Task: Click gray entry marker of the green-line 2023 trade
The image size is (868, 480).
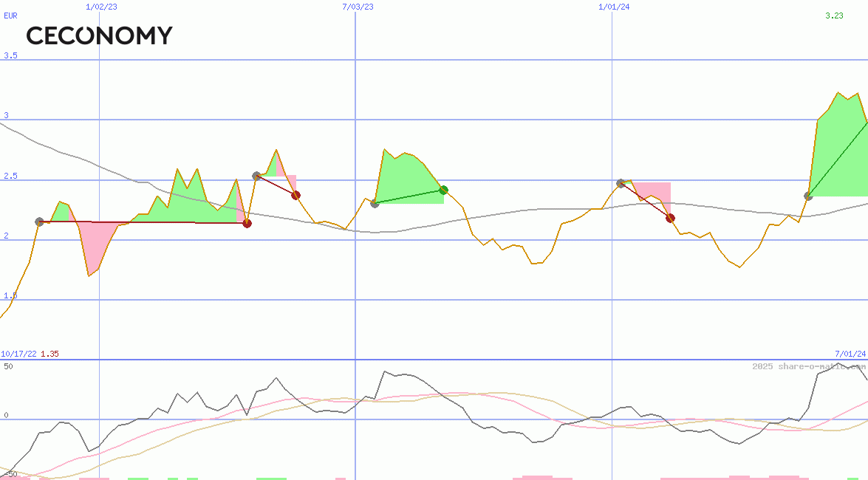Action: 375,203
